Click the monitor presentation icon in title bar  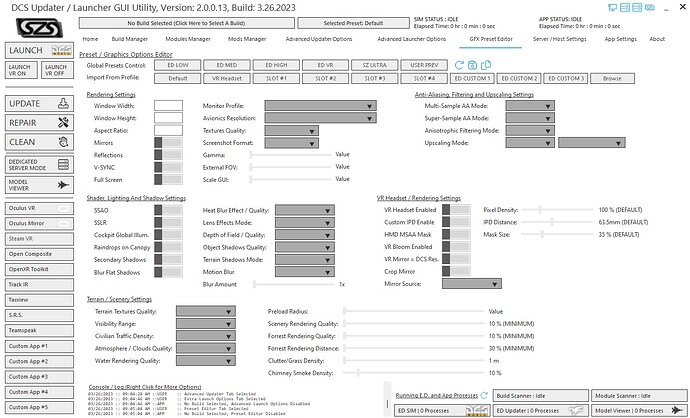(x=612, y=7)
